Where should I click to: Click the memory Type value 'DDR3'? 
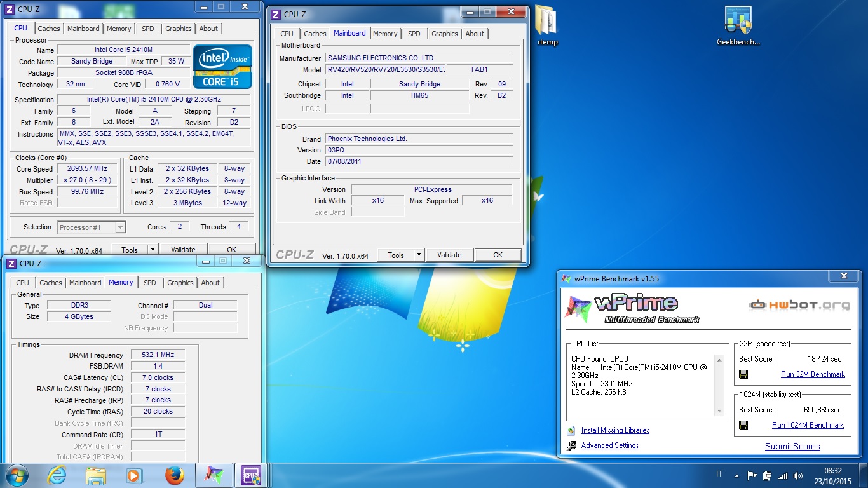tap(79, 306)
